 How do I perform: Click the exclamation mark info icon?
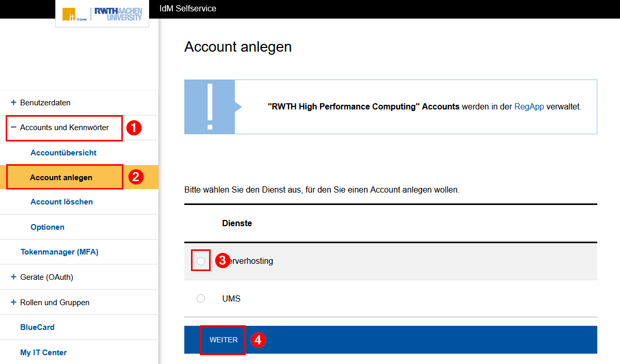pyautogui.click(x=210, y=106)
